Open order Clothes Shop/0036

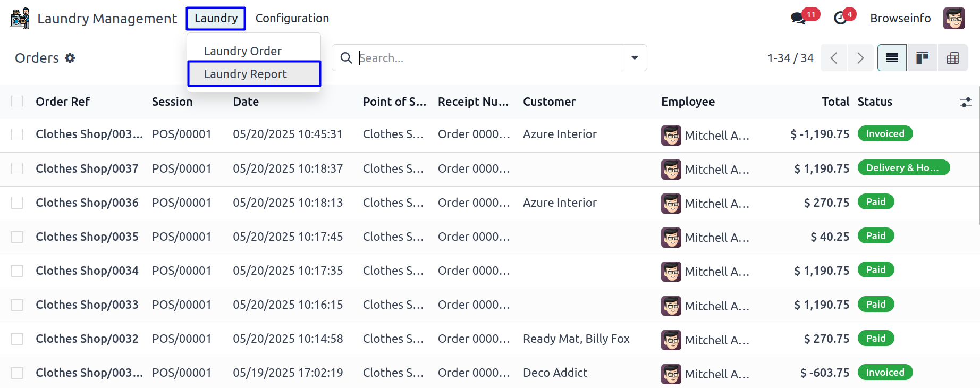pyautogui.click(x=87, y=203)
